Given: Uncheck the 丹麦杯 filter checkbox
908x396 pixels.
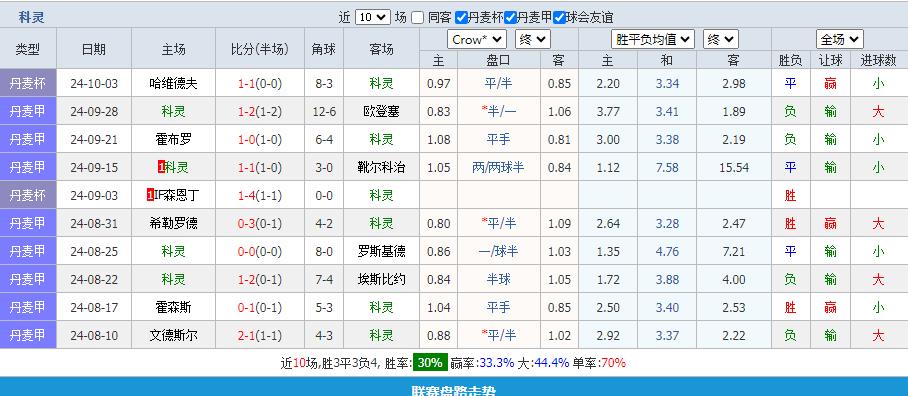Looking at the screenshot, I should coord(461,17).
